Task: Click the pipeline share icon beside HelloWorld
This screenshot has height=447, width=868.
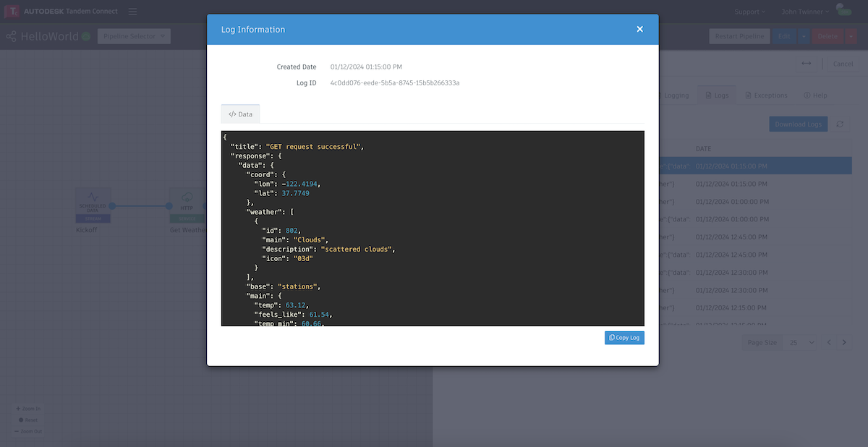Action: point(11,36)
